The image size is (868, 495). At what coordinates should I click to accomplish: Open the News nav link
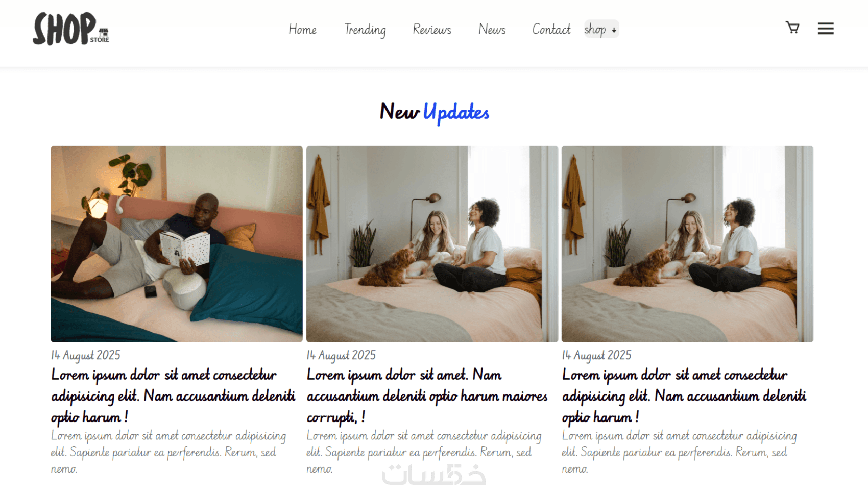coord(492,30)
